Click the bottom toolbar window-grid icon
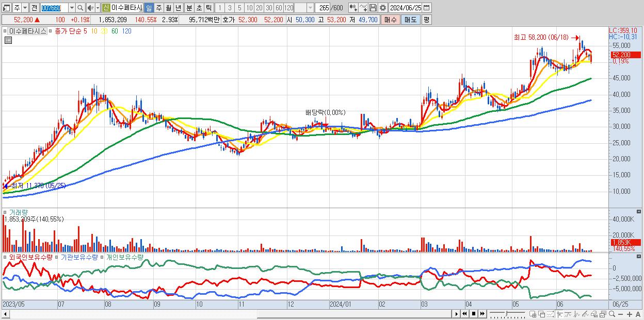644x320 pixels. click(533, 314)
